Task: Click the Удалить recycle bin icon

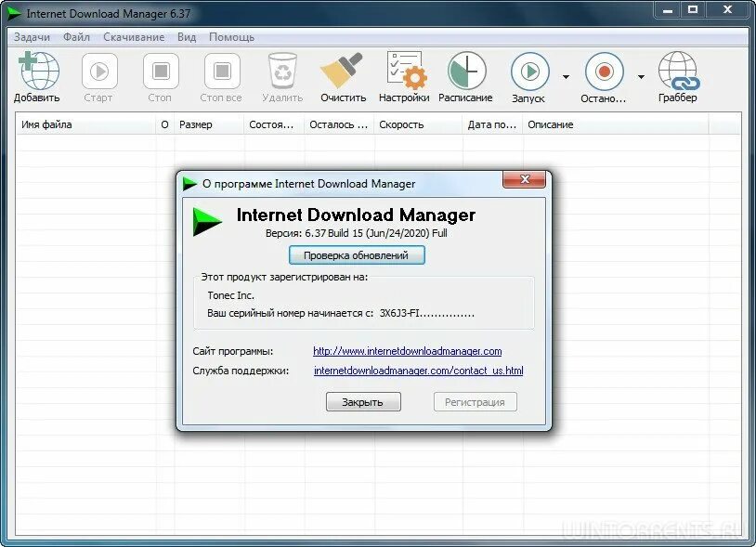Action: (x=282, y=71)
